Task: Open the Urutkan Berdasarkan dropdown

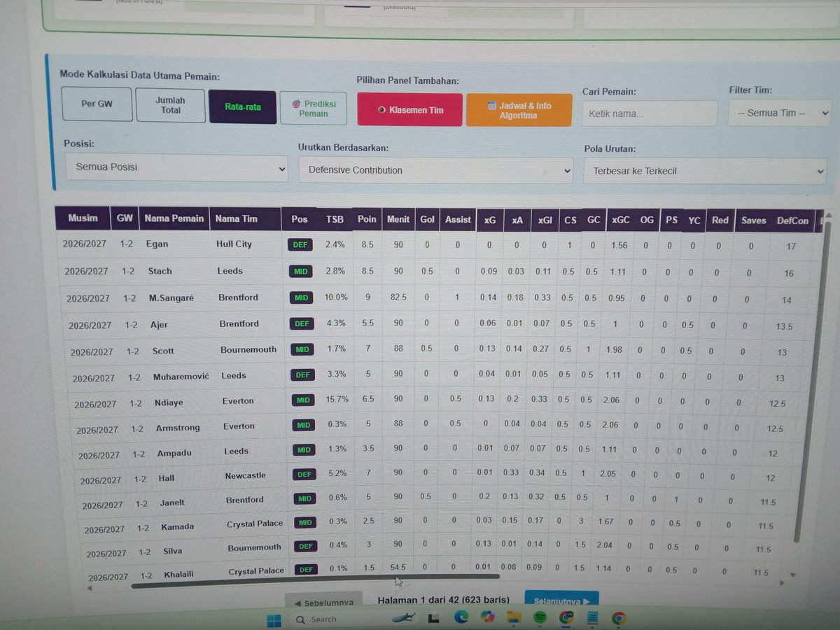Action: click(x=435, y=170)
